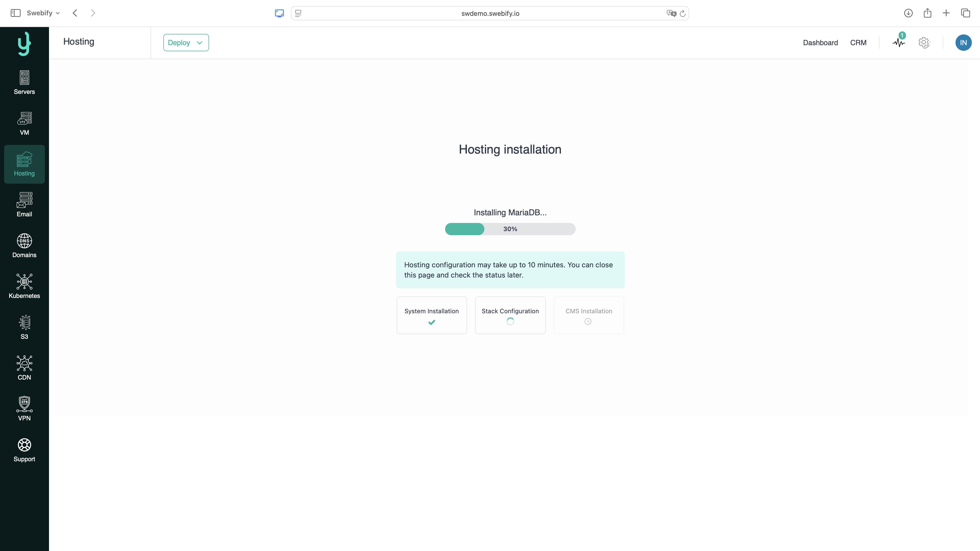
Task: Click the Swebify logo
Action: coord(24,44)
